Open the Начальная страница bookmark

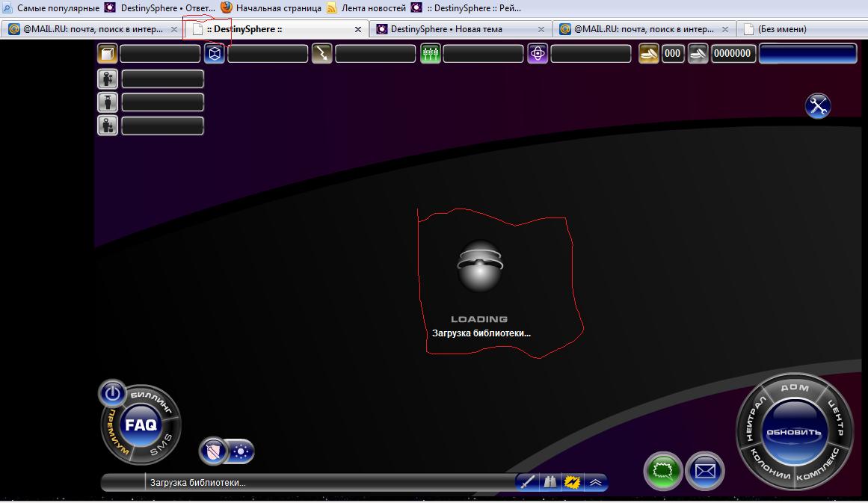coord(271,8)
